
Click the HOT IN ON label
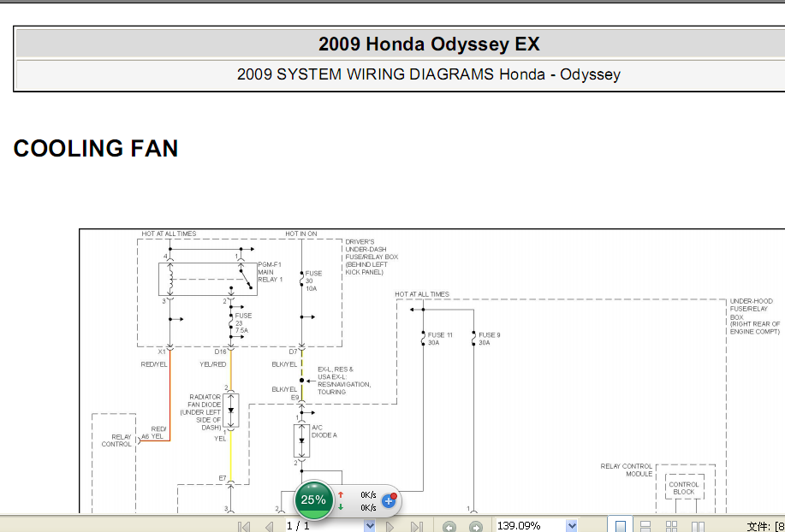pyautogui.click(x=300, y=233)
